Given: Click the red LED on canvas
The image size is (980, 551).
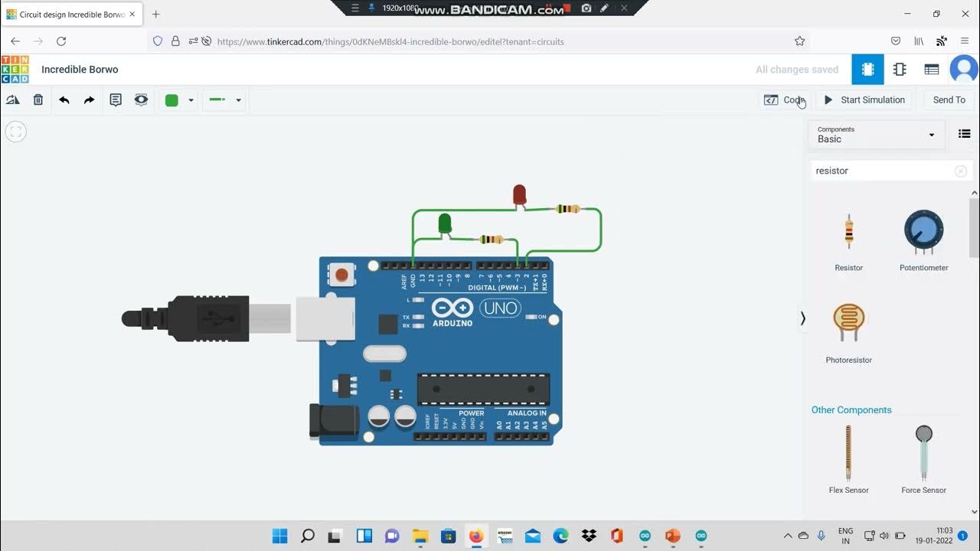Looking at the screenshot, I should (519, 194).
